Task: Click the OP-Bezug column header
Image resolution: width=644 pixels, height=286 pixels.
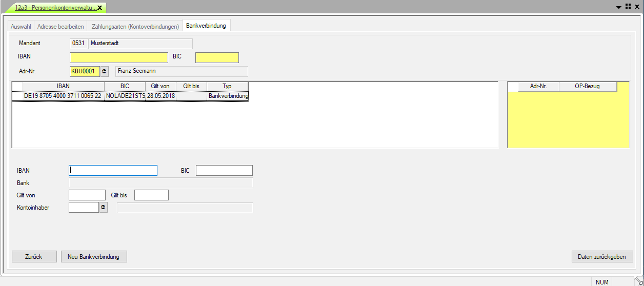Action: click(588, 87)
